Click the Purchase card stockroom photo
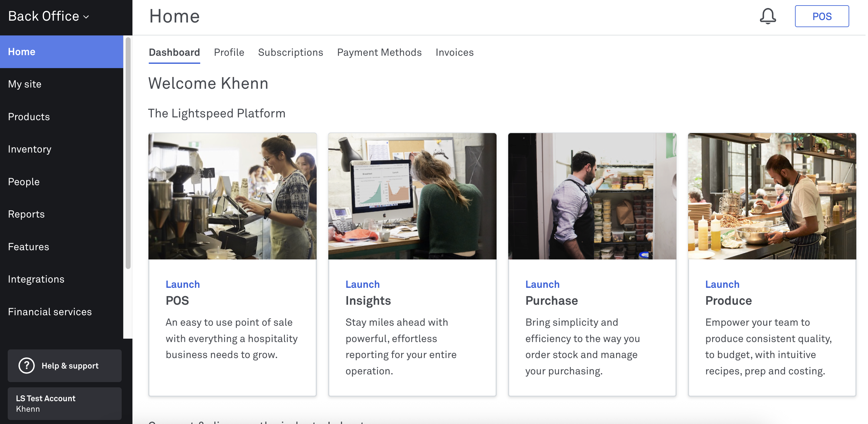The height and width of the screenshot is (424, 868). point(592,196)
